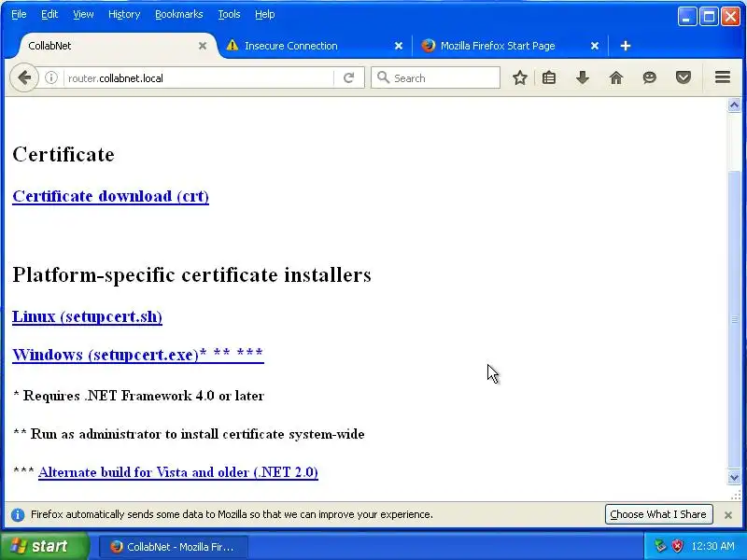747x560 pixels.
Task: Open the Edit menu
Action: pos(49,14)
